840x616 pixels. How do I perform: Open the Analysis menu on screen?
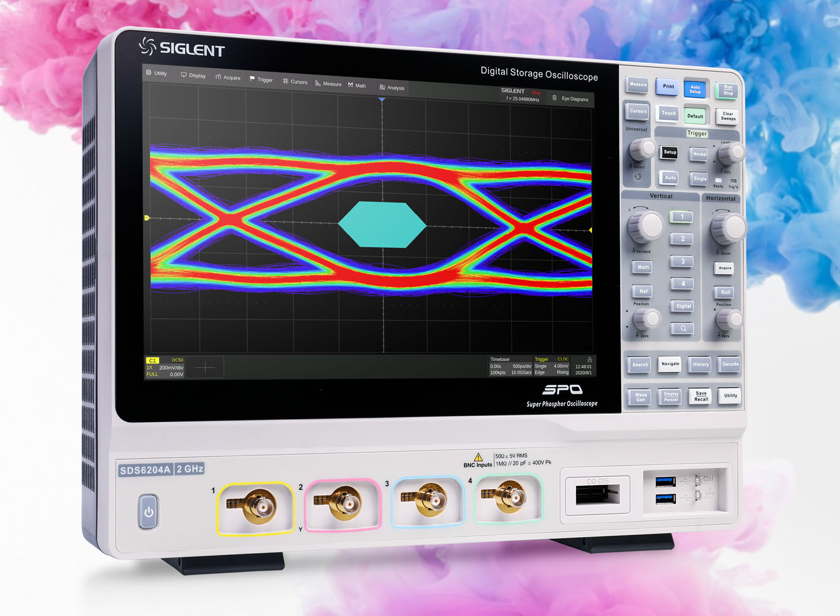coord(392,88)
